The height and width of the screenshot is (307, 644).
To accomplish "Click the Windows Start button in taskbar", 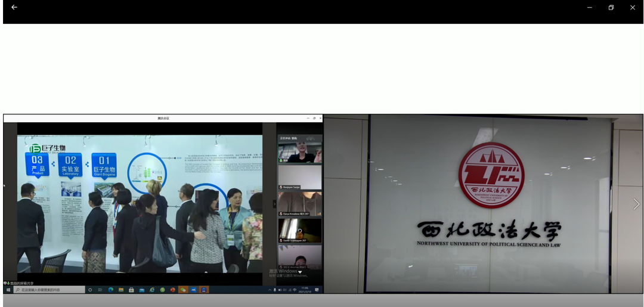I will (8, 290).
